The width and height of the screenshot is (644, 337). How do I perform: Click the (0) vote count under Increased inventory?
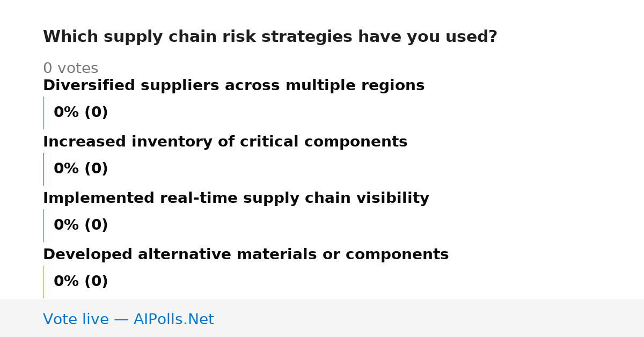click(x=96, y=169)
